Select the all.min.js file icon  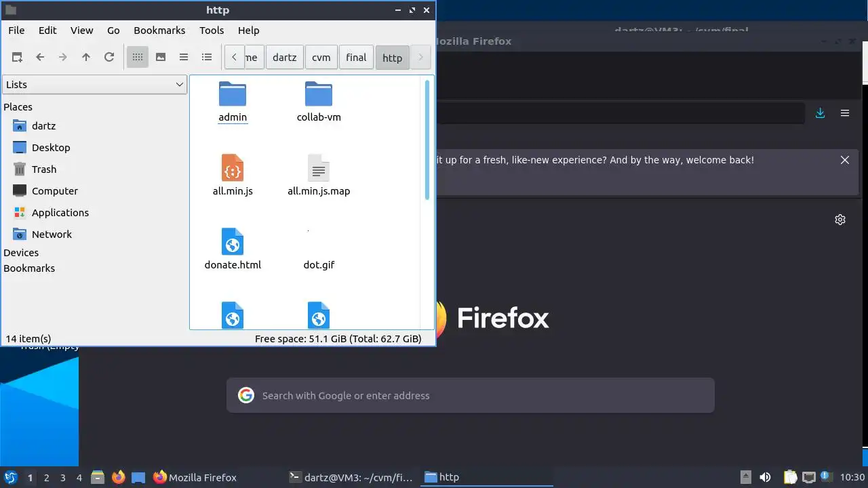(x=233, y=168)
